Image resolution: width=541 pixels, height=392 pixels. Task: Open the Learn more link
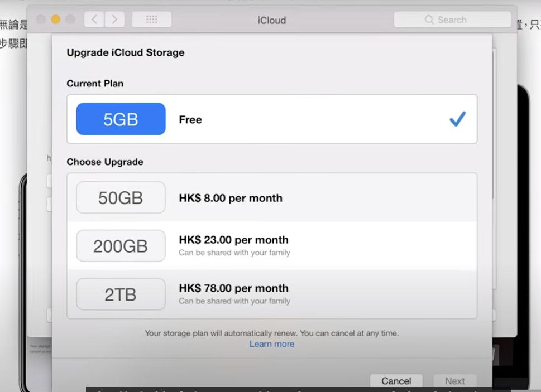tap(272, 344)
